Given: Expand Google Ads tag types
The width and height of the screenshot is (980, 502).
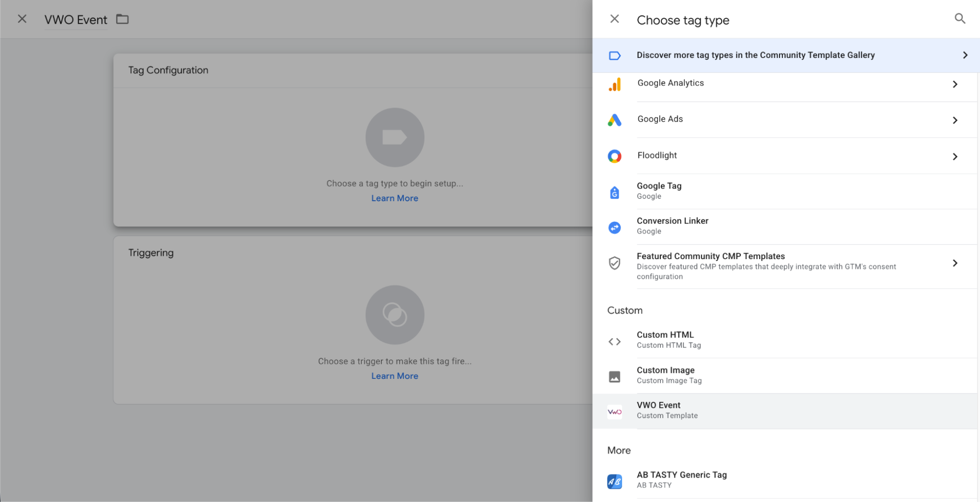Looking at the screenshot, I should click(x=955, y=120).
